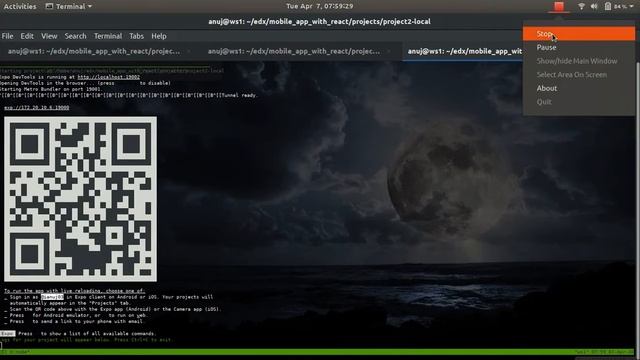Choose Pause in the recorder menu
The width and height of the screenshot is (640, 360).
coord(579,47)
